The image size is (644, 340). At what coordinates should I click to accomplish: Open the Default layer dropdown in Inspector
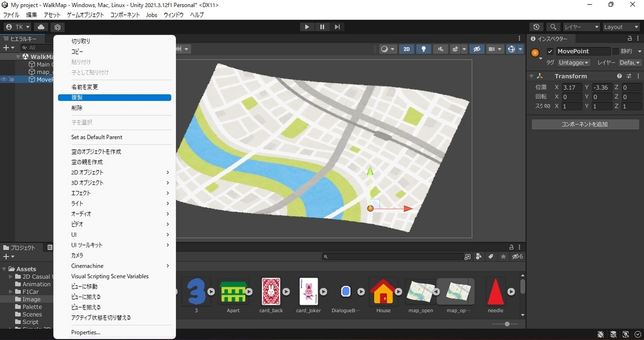[630, 63]
